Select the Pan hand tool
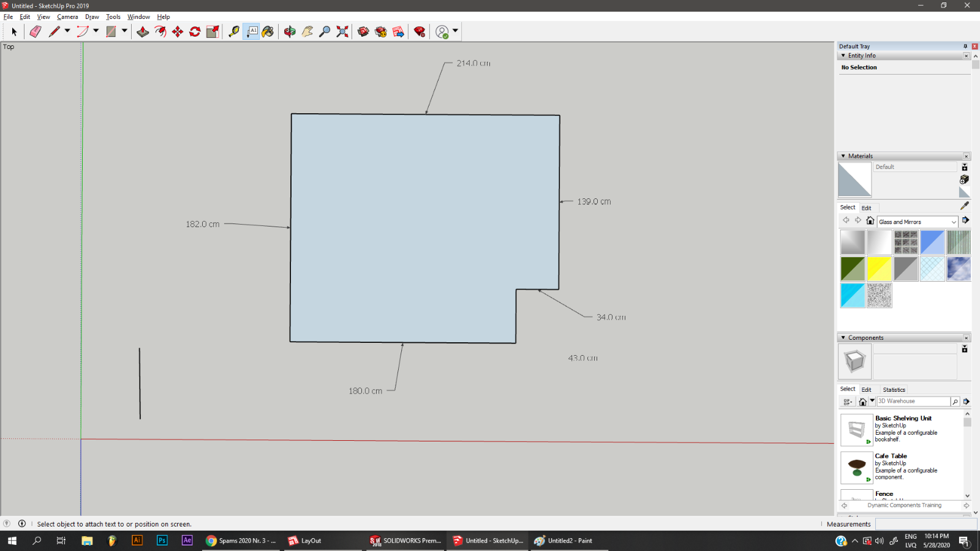The width and height of the screenshot is (980, 551). point(307,32)
